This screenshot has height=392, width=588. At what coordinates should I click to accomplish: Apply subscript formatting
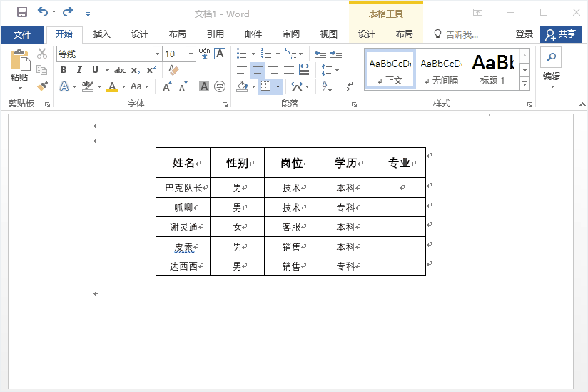pos(136,70)
